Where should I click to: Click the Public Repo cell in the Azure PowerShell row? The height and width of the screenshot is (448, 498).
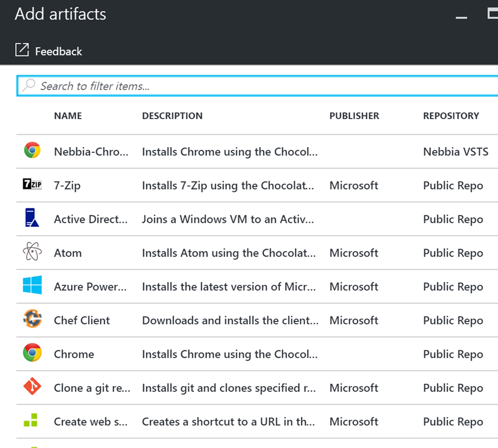point(453,287)
